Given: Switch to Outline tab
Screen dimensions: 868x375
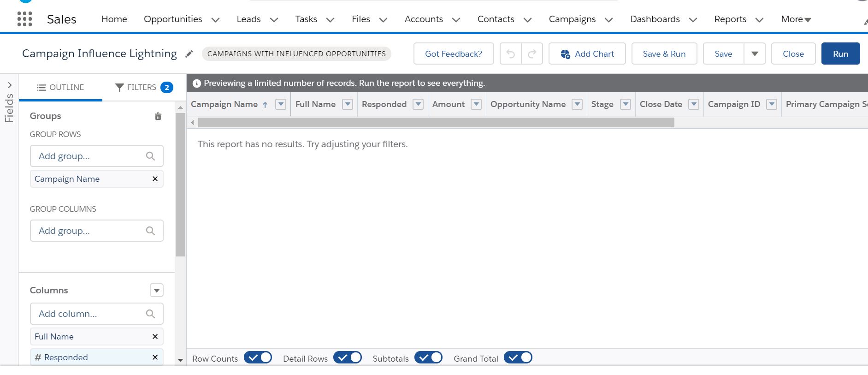Looking at the screenshot, I should coord(60,87).
